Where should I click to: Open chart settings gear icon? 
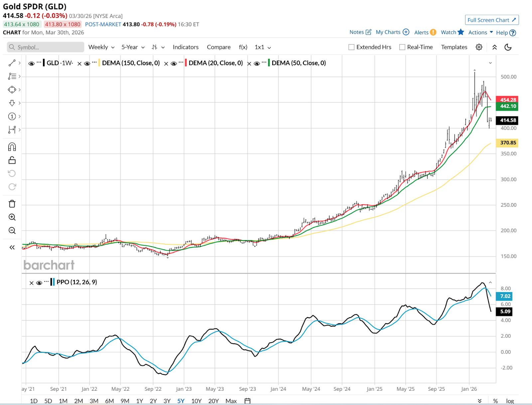pyautogui.click(x=479, y=47)
